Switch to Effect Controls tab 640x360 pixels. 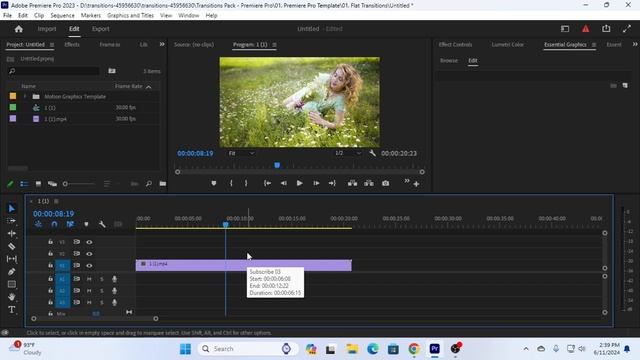[455, 44]
